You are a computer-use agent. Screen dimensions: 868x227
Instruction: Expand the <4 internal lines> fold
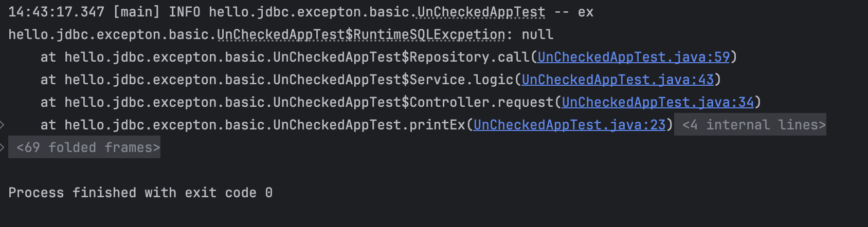(753, 125)
